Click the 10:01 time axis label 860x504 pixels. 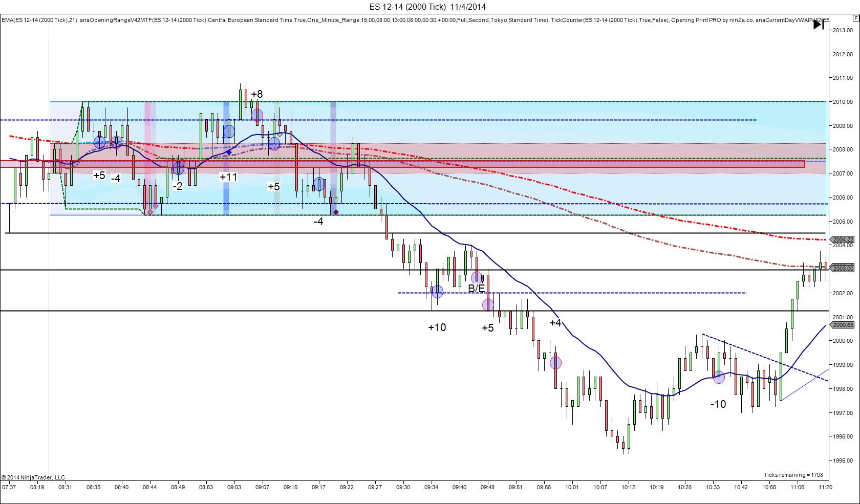tap(572, 487)
